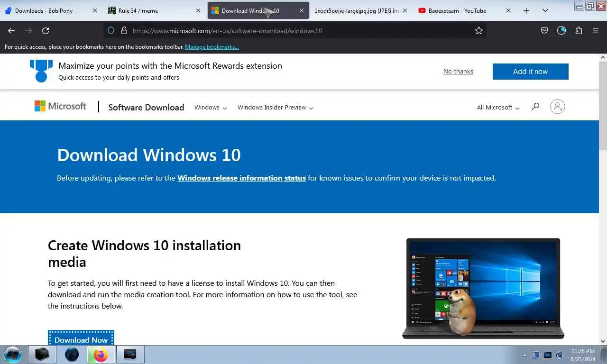
Task: Open the extensions puzzle icon
Action: (579, 30)
